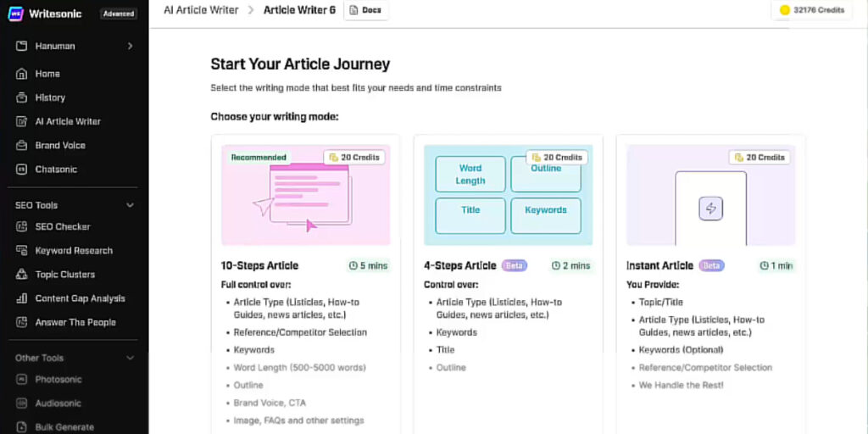View the 32176 Credits balance

[812, 10]
